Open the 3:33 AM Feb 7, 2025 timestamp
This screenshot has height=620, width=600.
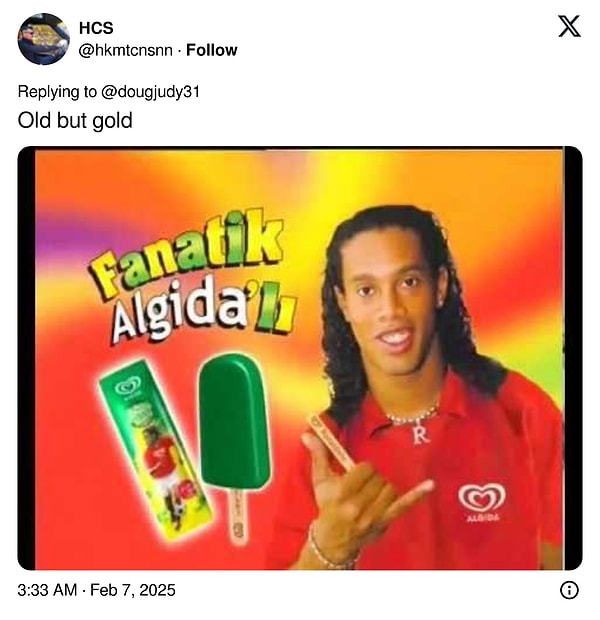click(97, 590)
